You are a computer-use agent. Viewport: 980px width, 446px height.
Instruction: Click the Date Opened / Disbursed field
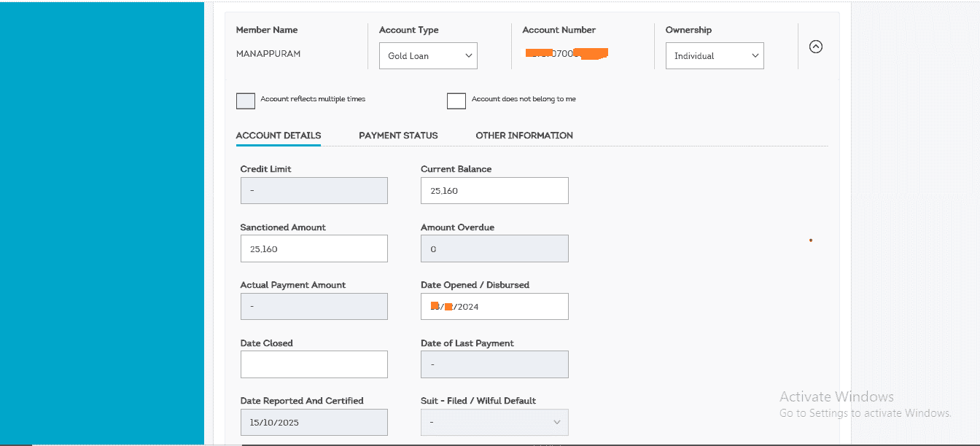[494, 306]
